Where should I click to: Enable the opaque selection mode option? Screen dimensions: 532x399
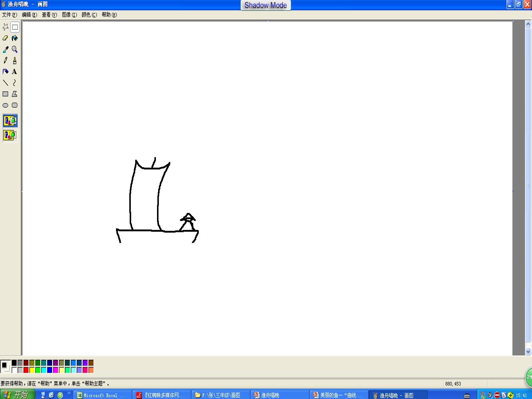[10, 121]
